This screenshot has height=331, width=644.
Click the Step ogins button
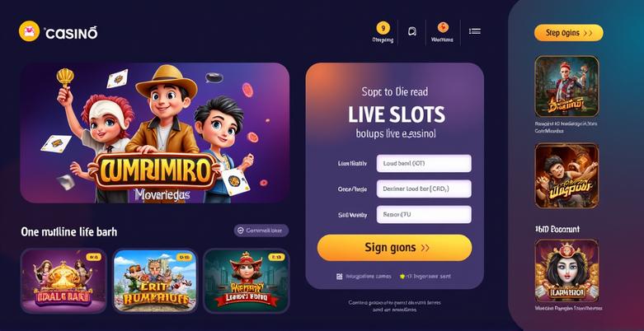pos(569,33)
